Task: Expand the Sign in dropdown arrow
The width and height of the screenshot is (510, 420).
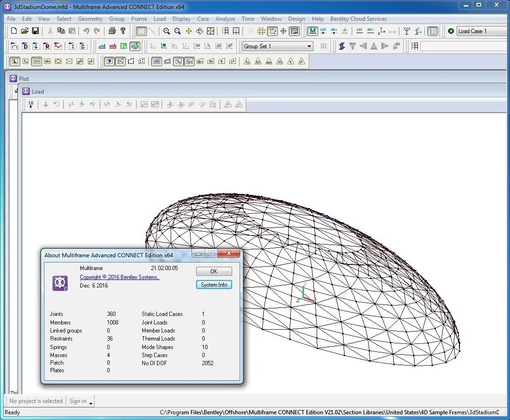Action: (91, 403)
